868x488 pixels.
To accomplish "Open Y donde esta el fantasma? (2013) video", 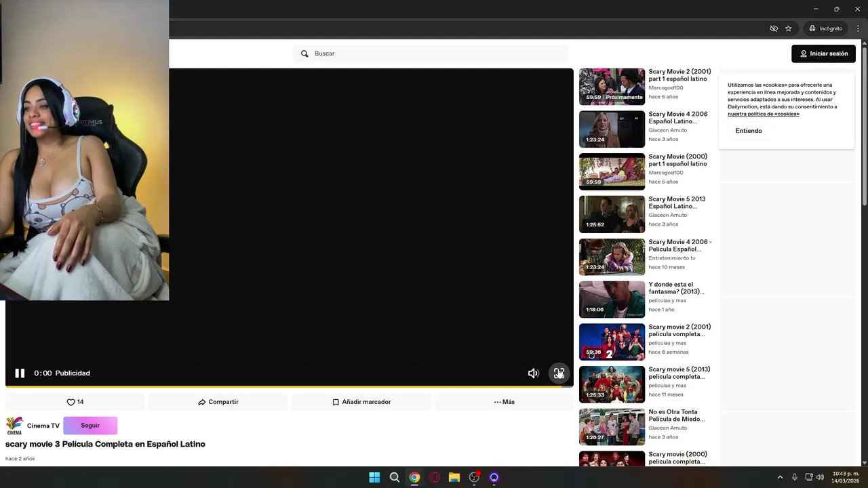I will pyautogui.click(x=612, y=299).
